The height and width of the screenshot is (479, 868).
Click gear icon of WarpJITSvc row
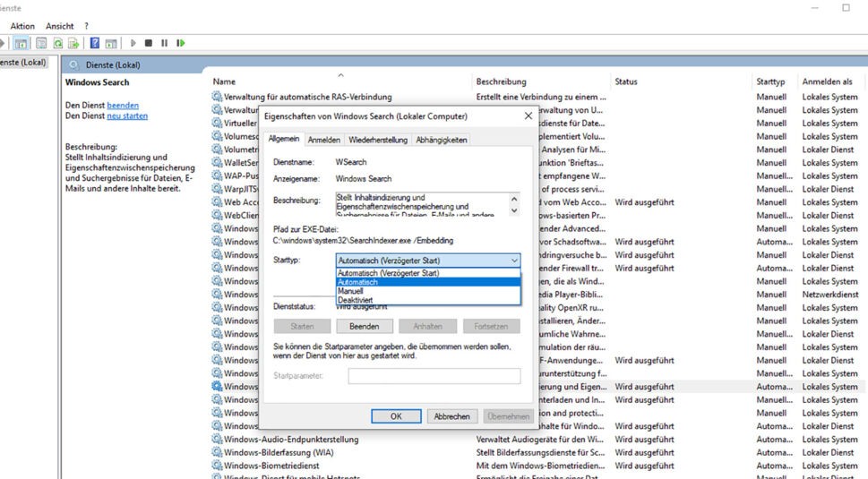[217, 189]
